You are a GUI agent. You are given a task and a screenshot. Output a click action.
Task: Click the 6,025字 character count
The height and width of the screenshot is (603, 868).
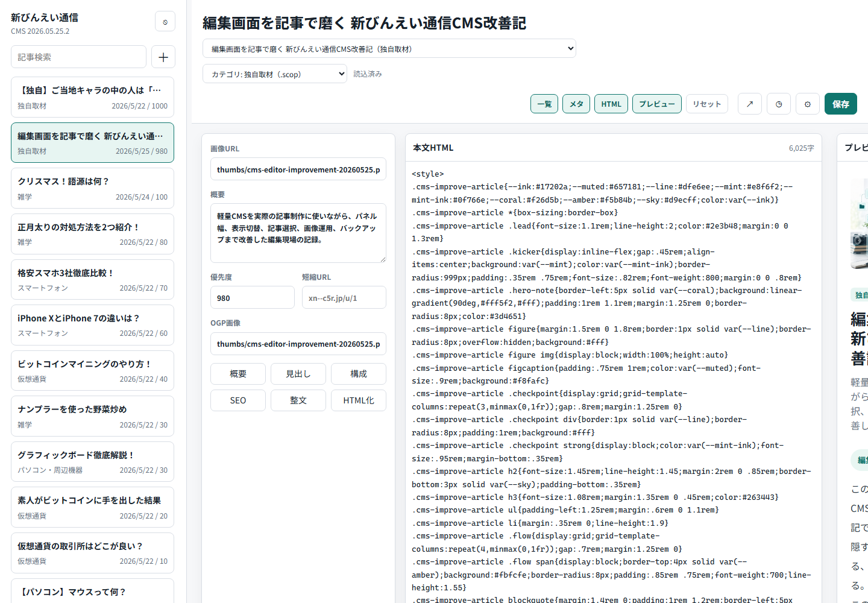802,148
